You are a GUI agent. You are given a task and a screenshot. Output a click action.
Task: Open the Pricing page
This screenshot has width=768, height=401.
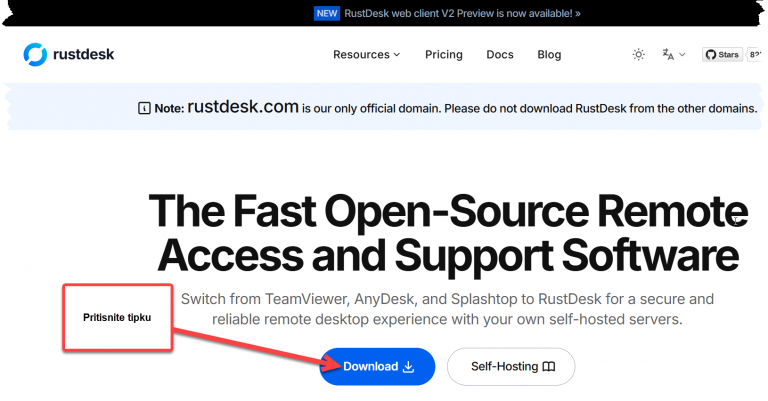click(444, 54)
